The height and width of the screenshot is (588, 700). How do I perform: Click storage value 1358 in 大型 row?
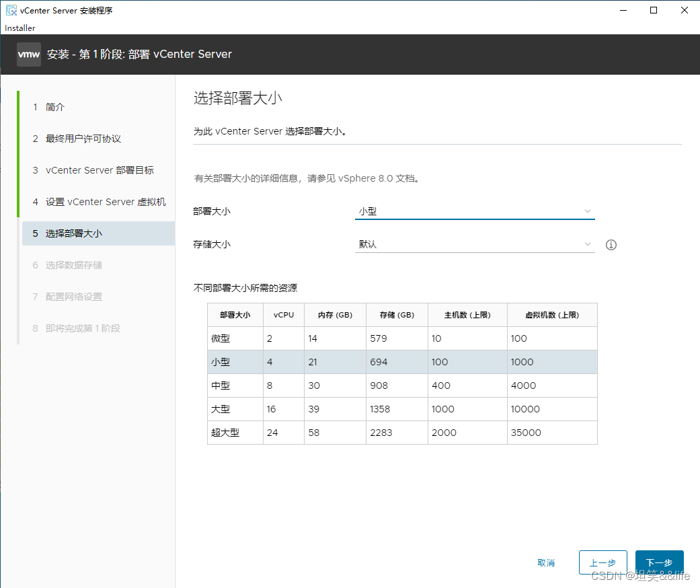(380, 409)
